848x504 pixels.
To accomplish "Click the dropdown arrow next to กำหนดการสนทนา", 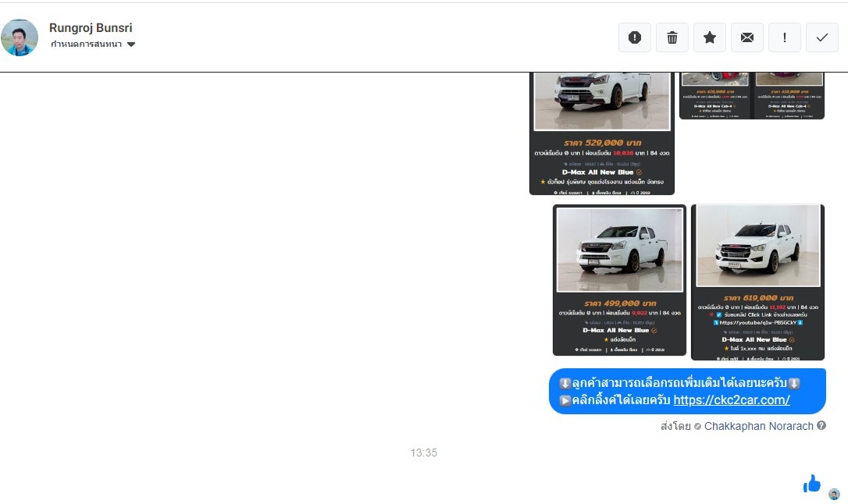I will pos(131,44).
